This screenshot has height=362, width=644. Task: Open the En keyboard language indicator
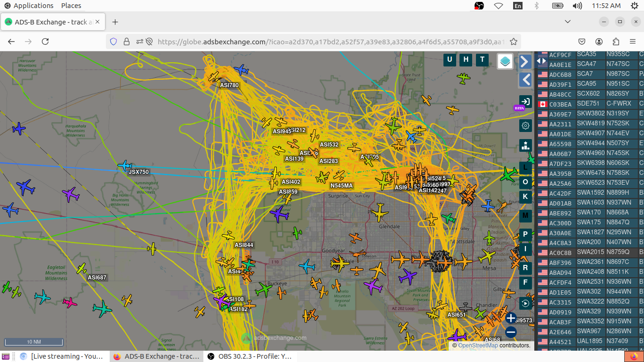(518, 6)
